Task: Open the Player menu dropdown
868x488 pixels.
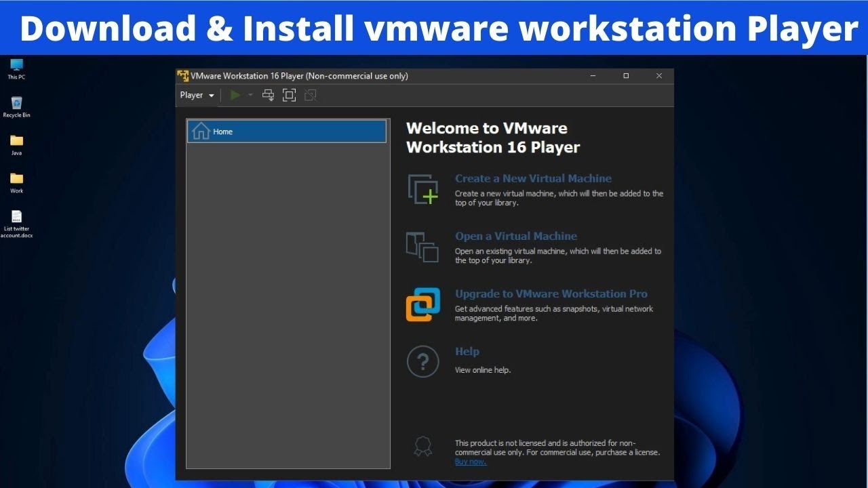Action: [x=197, y=96]
